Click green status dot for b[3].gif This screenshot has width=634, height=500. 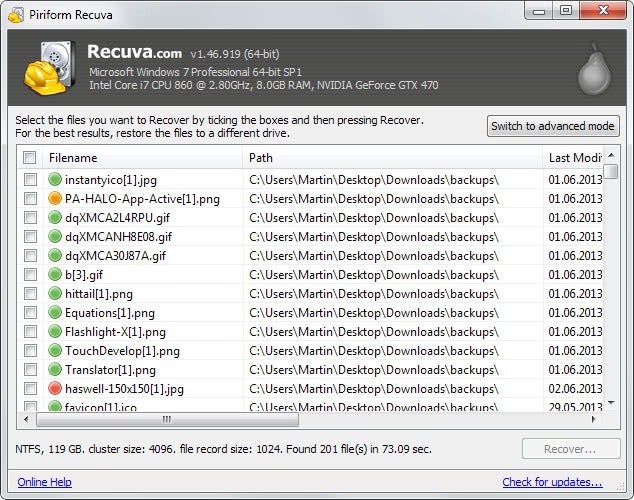coord(55,274)
